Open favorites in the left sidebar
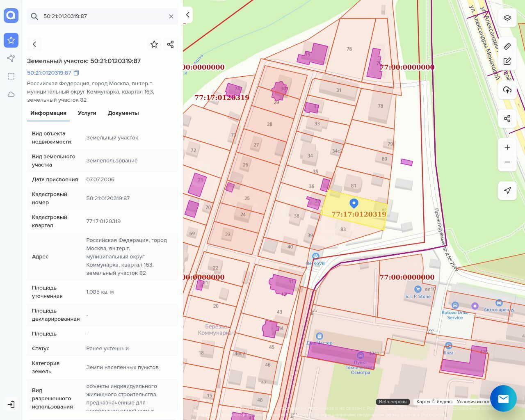This screenshot has width=525, height=420. [11, 40]
